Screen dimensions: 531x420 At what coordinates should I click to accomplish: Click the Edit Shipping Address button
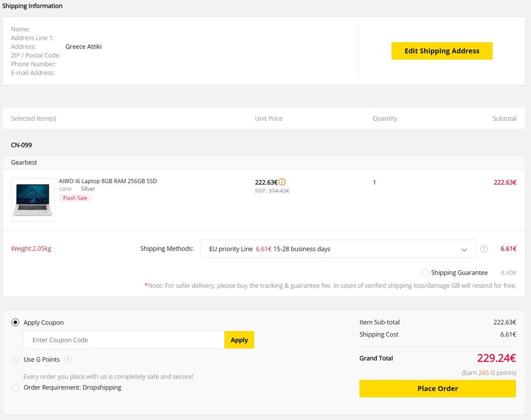[442, 51]
